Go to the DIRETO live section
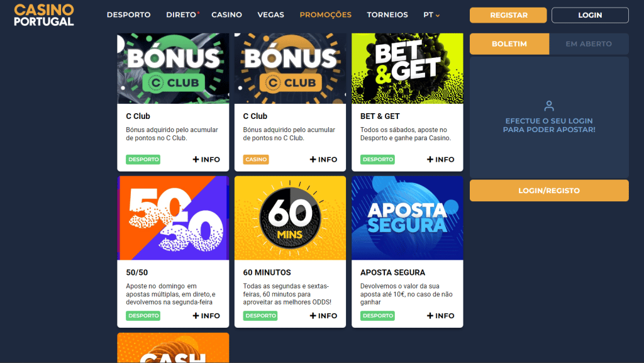 coord(182,14)
